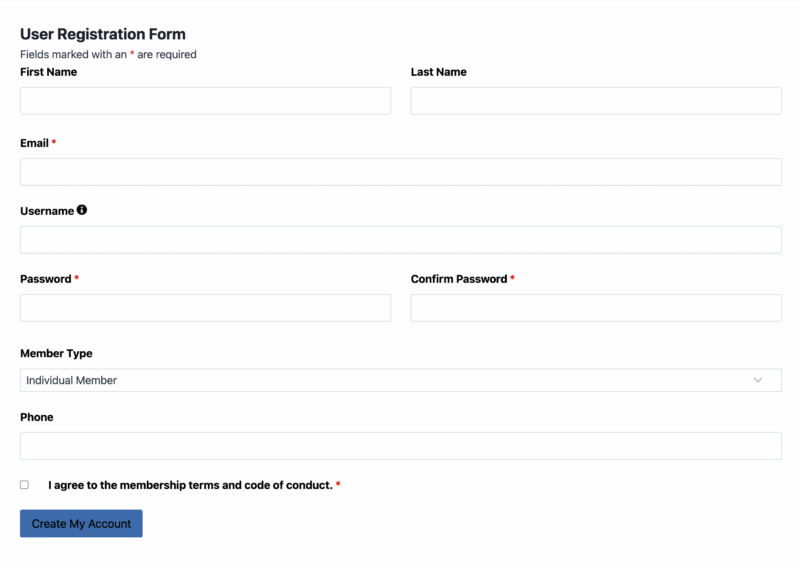The width and height of the screenshot is (800, 565).
Task: Click the Confirm Password input field
Action: click(596, 308)
